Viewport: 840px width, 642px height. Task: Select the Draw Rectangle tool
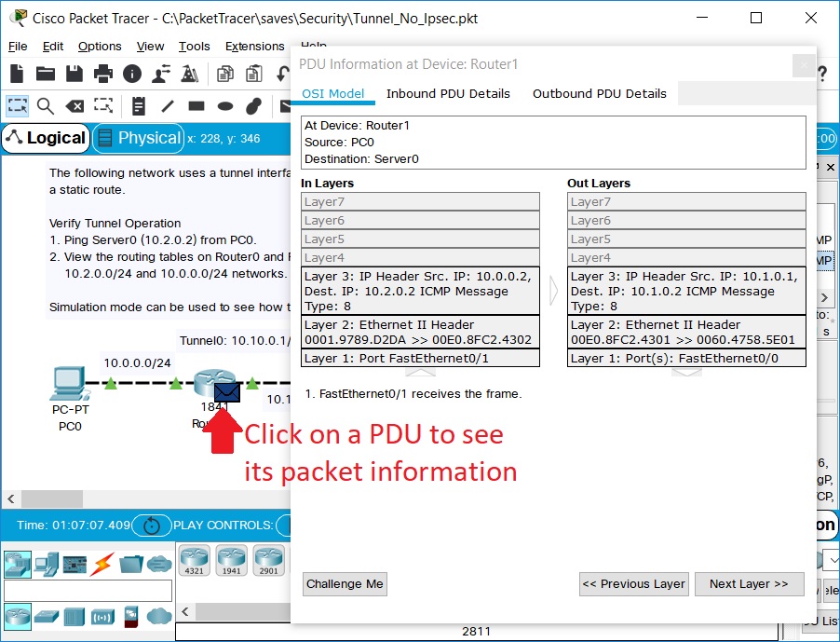pos(194,106)
